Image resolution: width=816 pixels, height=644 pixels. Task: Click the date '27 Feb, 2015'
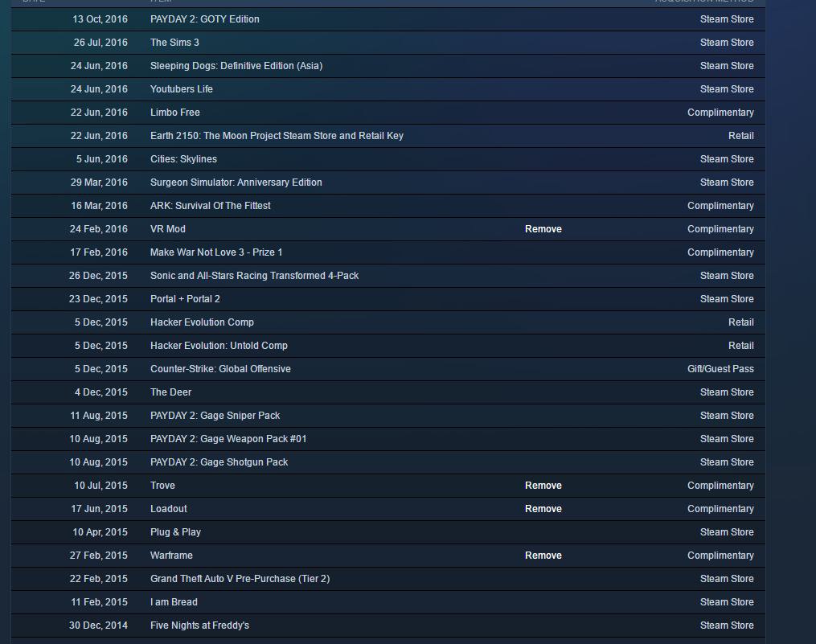tap(98, 556)
